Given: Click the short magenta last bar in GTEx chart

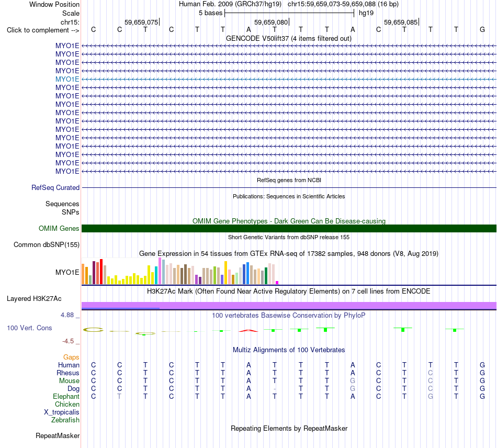Looking at the screenshot, I should 277,283.
